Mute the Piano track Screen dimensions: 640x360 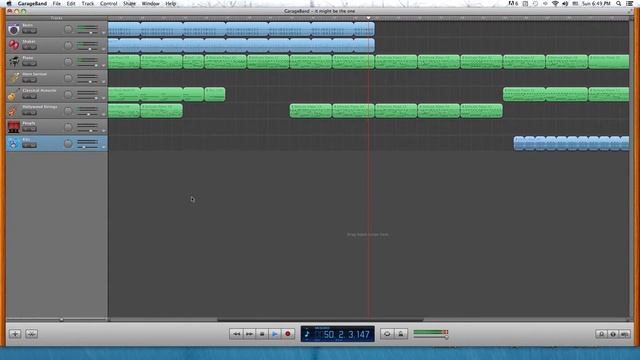point(26,64)
